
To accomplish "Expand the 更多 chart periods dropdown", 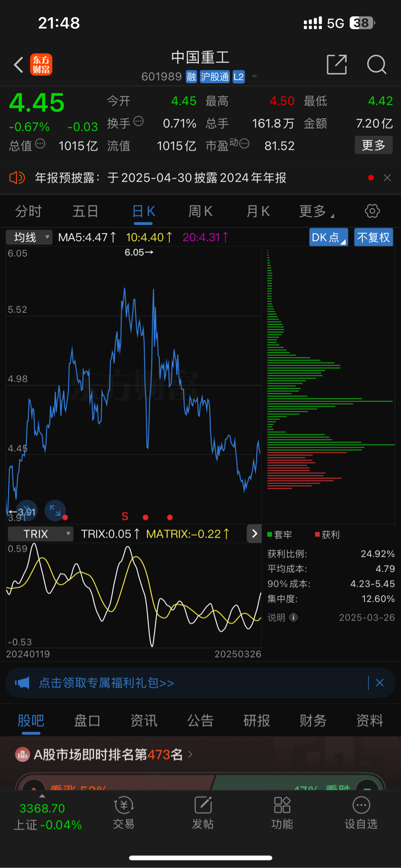I will (316, 212).
